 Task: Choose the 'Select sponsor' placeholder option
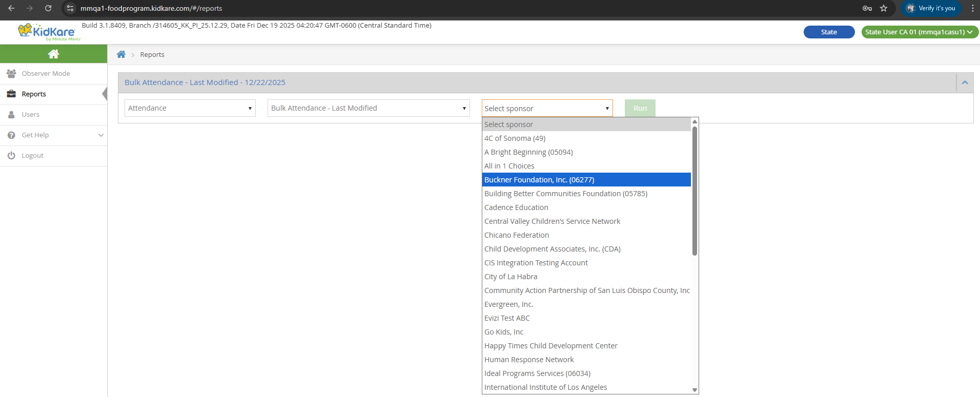coord(586,124)
